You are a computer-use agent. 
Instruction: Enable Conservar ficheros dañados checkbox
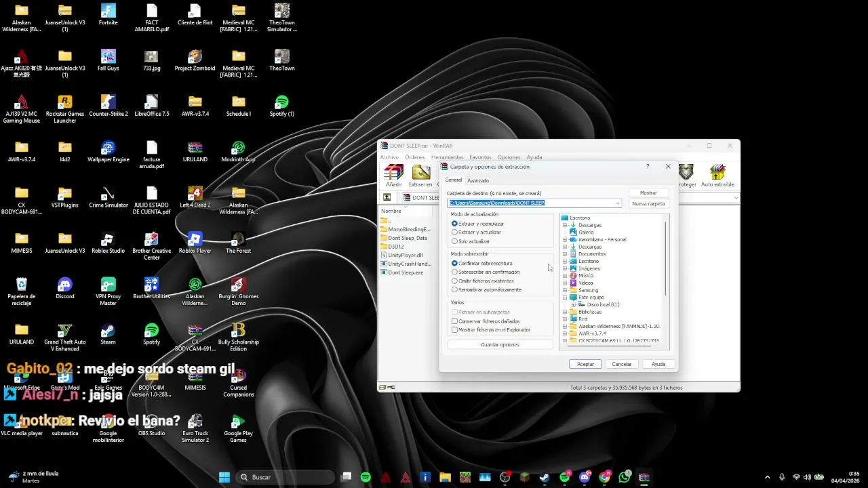pos(486,321)
